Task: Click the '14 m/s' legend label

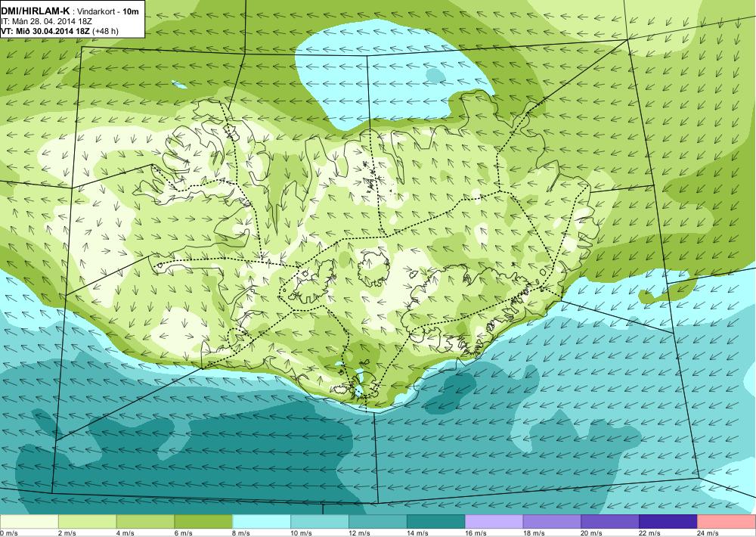Action: coord(417,533)
